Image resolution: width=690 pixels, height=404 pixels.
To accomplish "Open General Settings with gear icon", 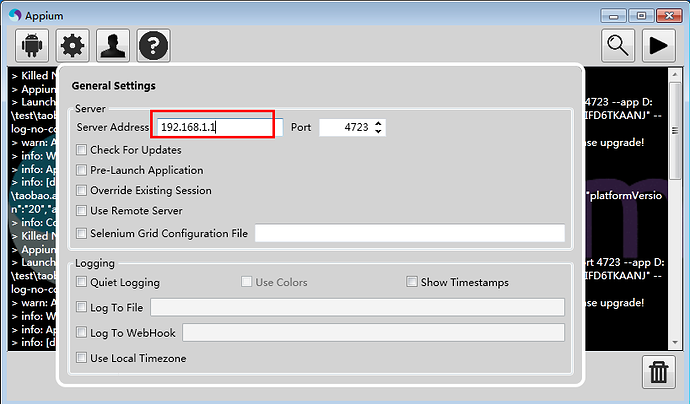I will coord(72,45).
